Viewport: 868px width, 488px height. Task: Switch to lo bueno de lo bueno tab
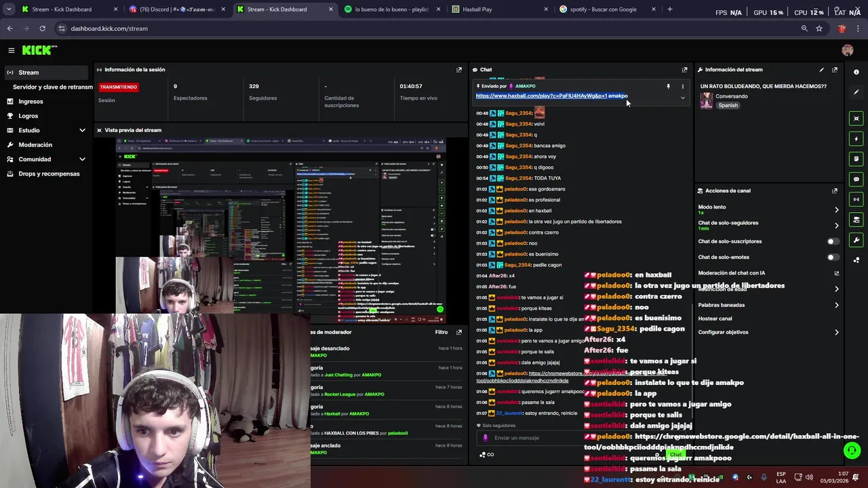pyautogui.click(x=391, y=9)
